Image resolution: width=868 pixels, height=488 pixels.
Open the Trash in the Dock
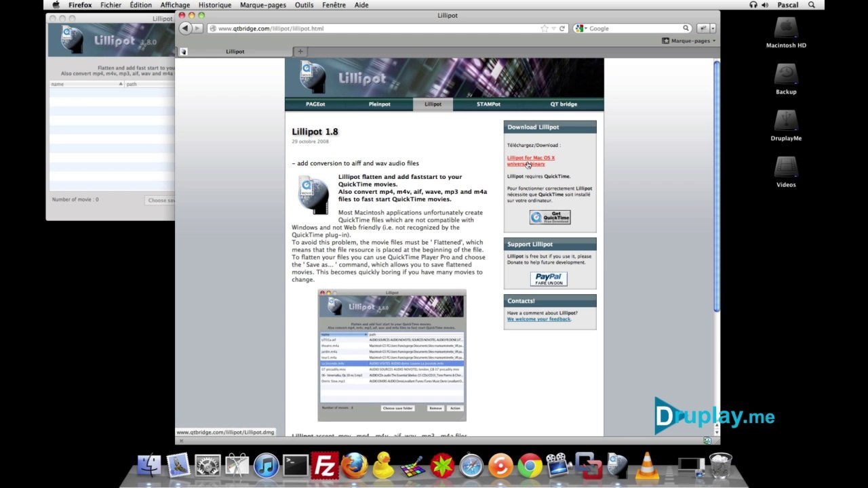coord(720,465)
